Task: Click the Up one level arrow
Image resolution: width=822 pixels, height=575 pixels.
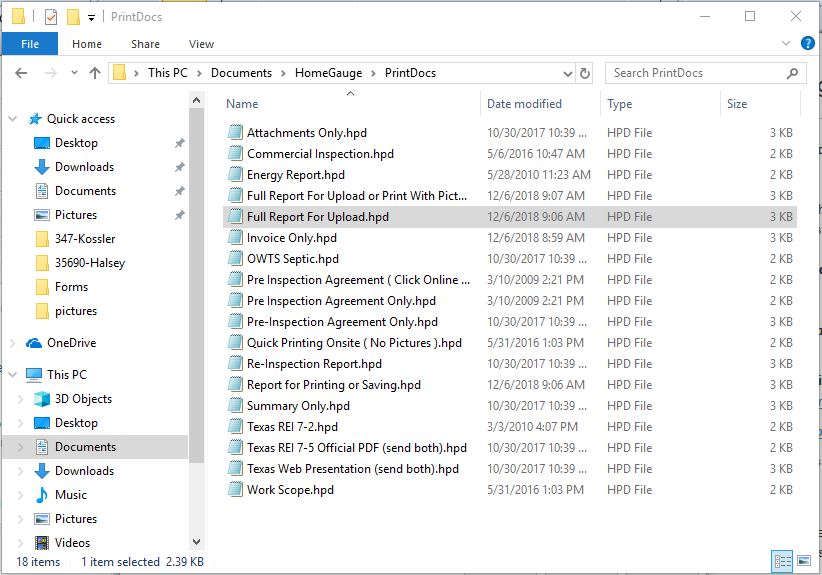Action: 95,73
